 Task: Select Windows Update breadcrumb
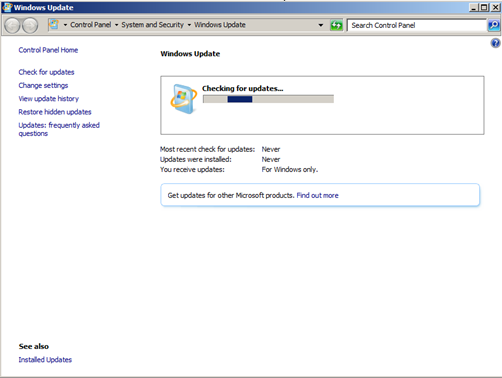220,25
